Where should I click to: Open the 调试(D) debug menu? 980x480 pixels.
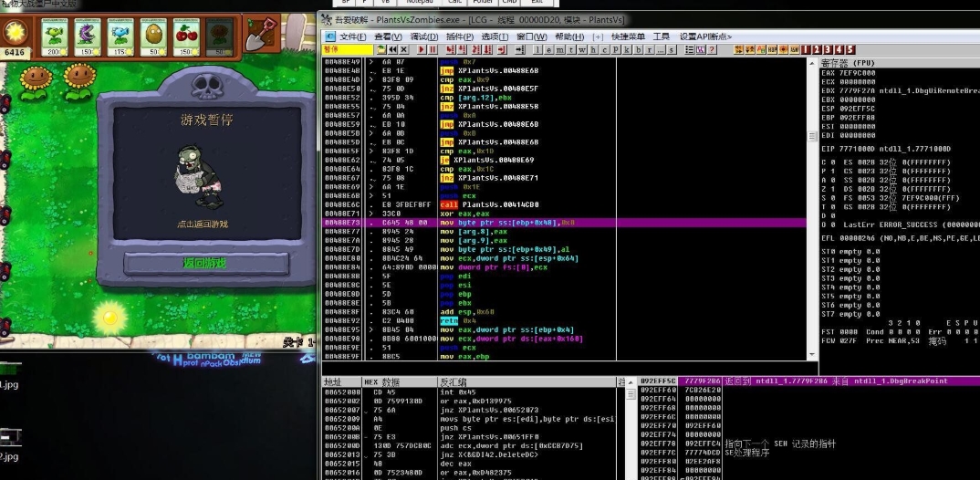click(422, 37)
